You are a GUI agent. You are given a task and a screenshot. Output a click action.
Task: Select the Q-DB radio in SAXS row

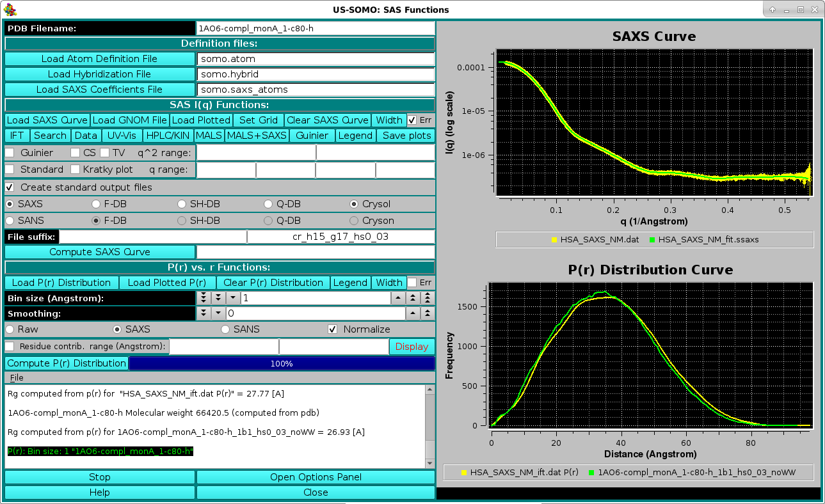click(268, 204)
